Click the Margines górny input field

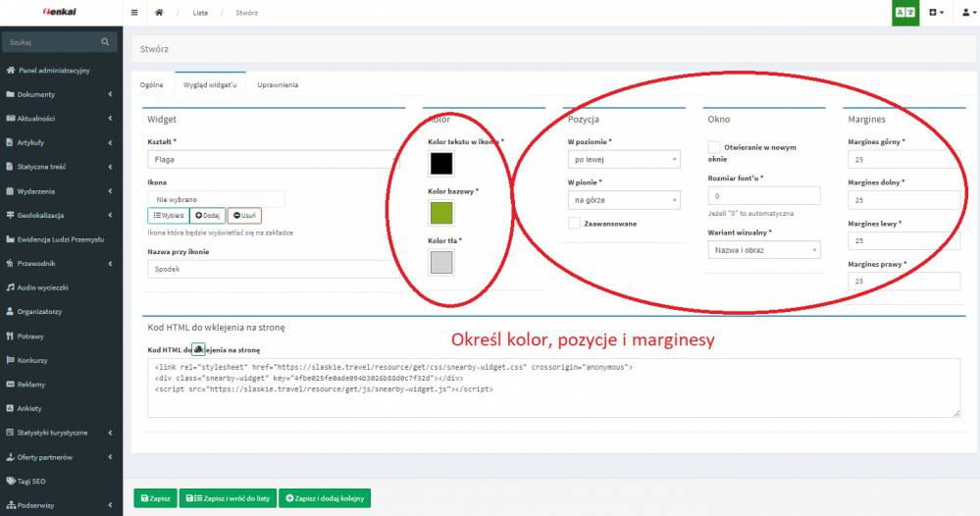[x=903, y=159]
